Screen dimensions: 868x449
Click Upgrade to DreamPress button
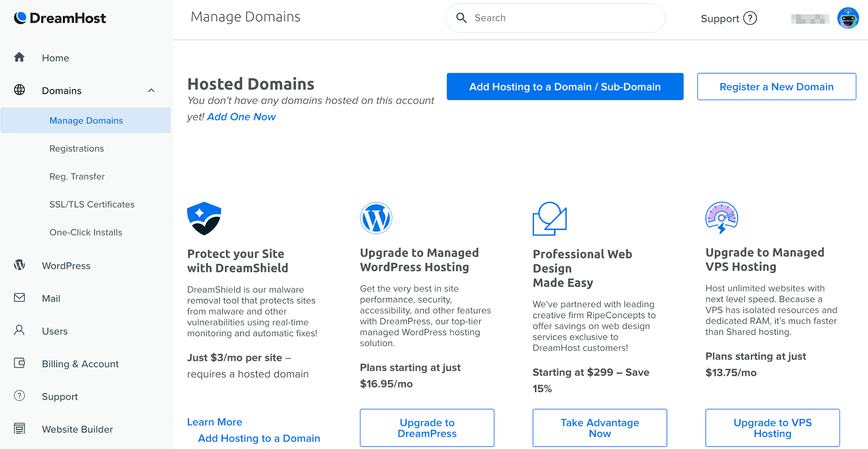point(427,428)
